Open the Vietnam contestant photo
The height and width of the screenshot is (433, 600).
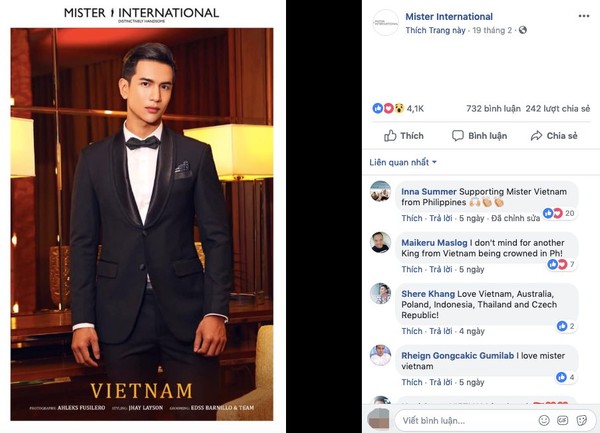141,220
